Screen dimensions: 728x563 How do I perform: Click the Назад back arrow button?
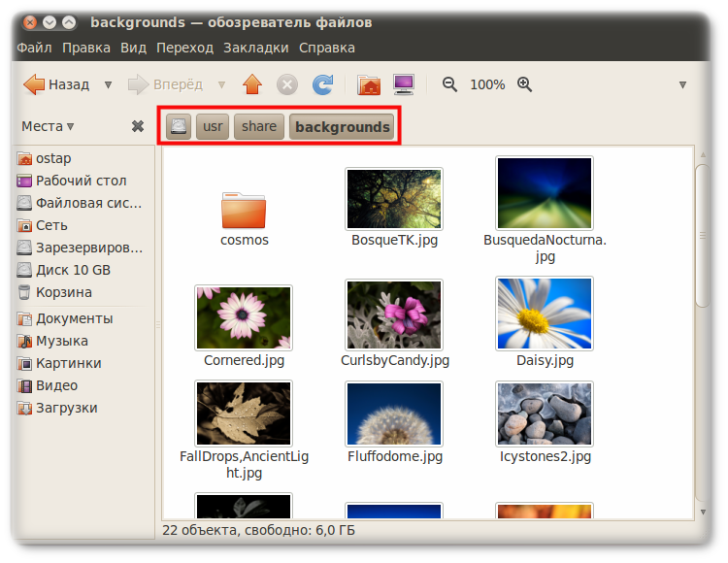[x=56, y=84]
